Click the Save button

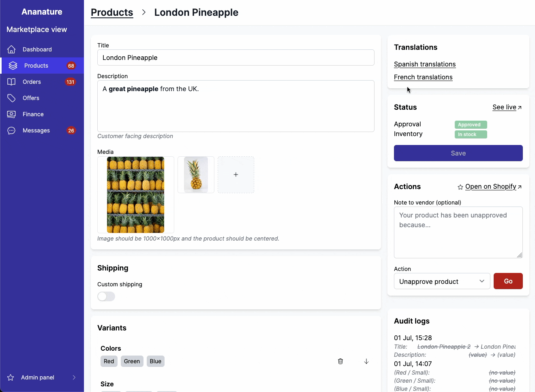458,153
